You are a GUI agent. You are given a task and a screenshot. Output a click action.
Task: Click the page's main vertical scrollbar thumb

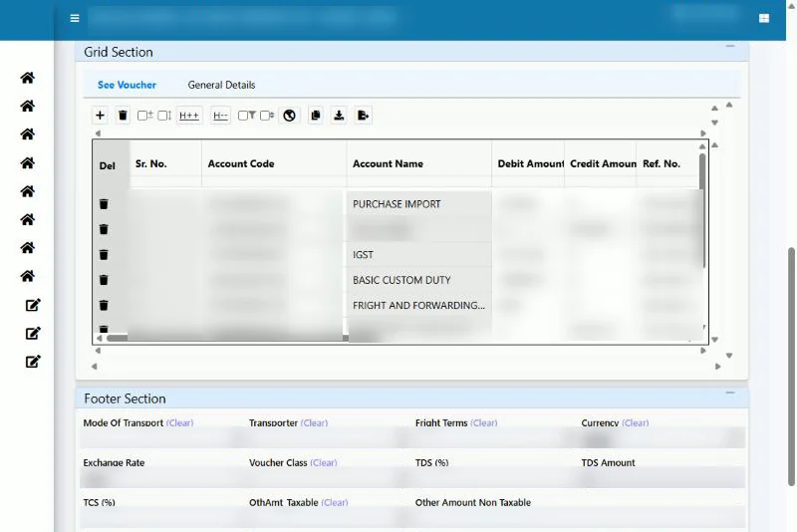point(791,367)
